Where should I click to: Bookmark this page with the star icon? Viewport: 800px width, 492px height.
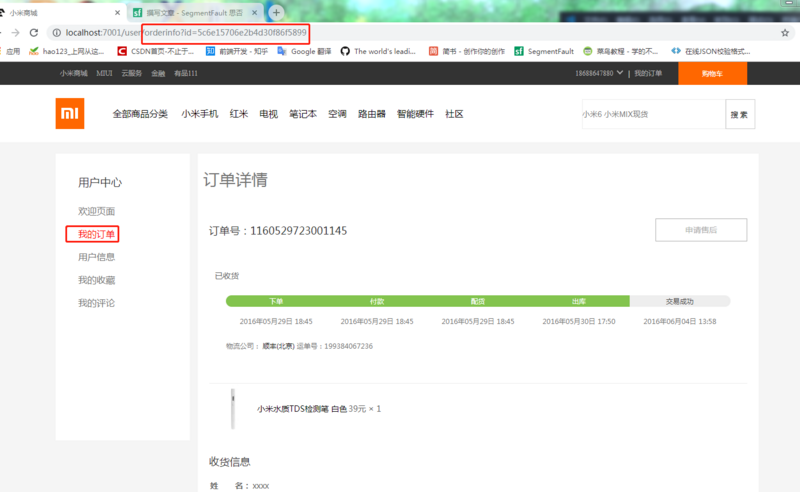pyautogui.click(x=785, y=33)
